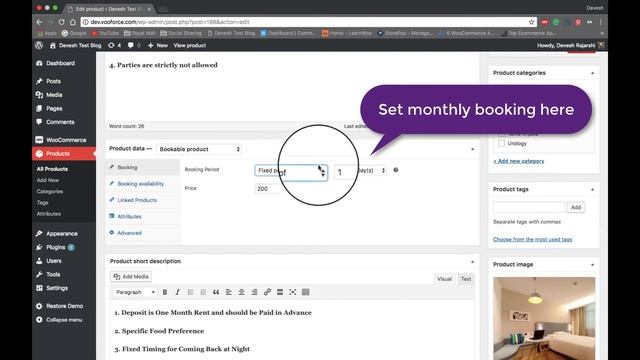Image resolution: width=640 pixels, height=360 pixels.
Task: Click the Add Media button
Action: point(131,277)
